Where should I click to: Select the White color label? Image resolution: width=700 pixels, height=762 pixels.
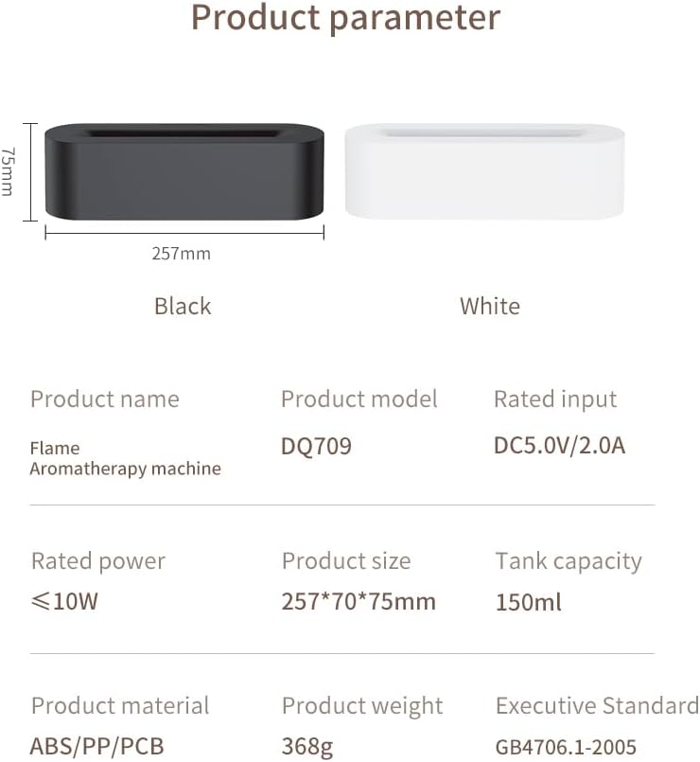click(490, 306)
